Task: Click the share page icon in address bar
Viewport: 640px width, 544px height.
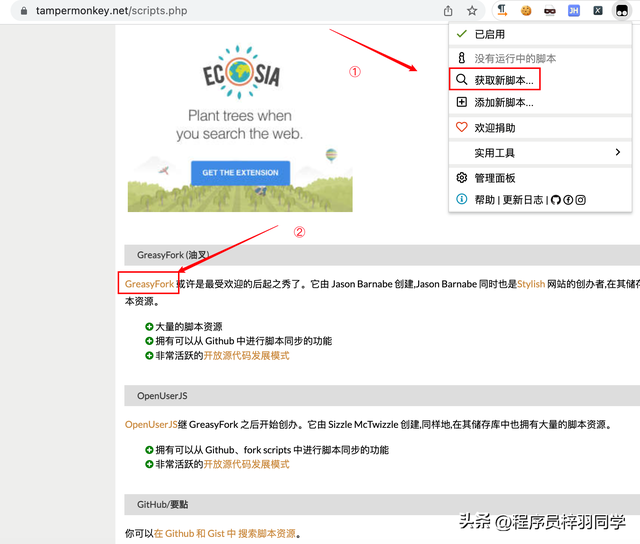Action: pyautogui.click(x=448, y=11)
